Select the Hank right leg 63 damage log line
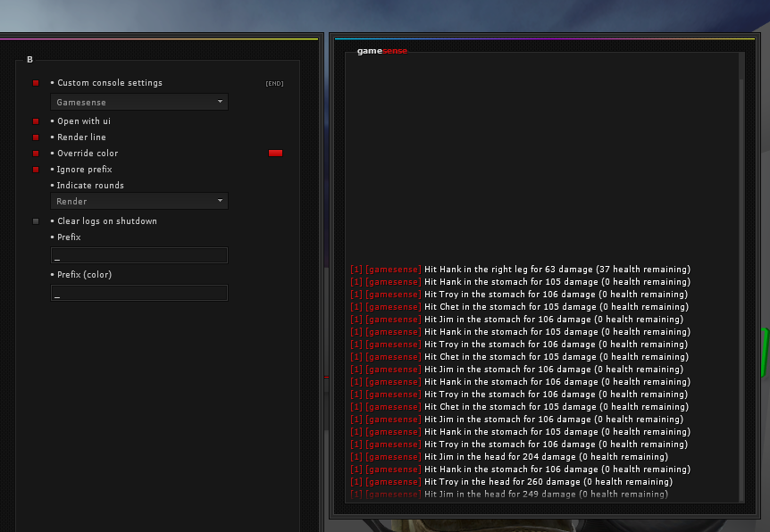 (x=521, y=270)
